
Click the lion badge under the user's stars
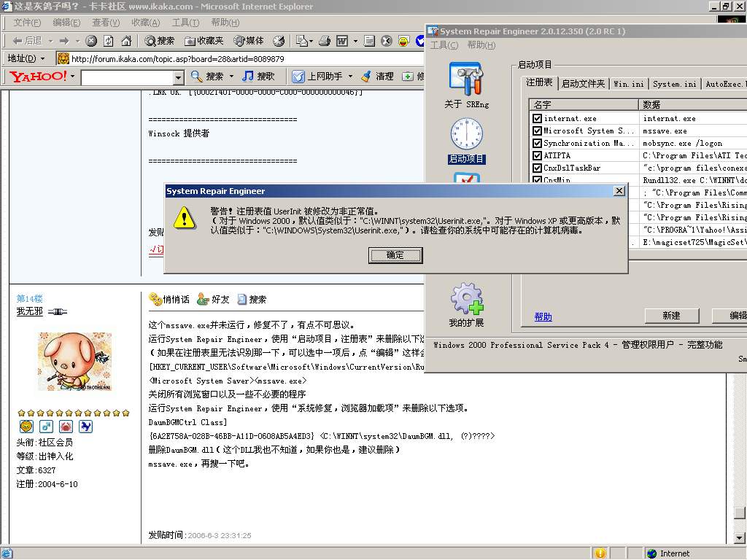[26, 426]
